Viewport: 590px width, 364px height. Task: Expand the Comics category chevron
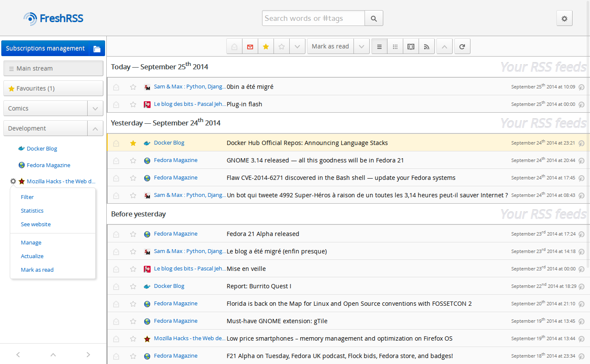click(95, 108)
